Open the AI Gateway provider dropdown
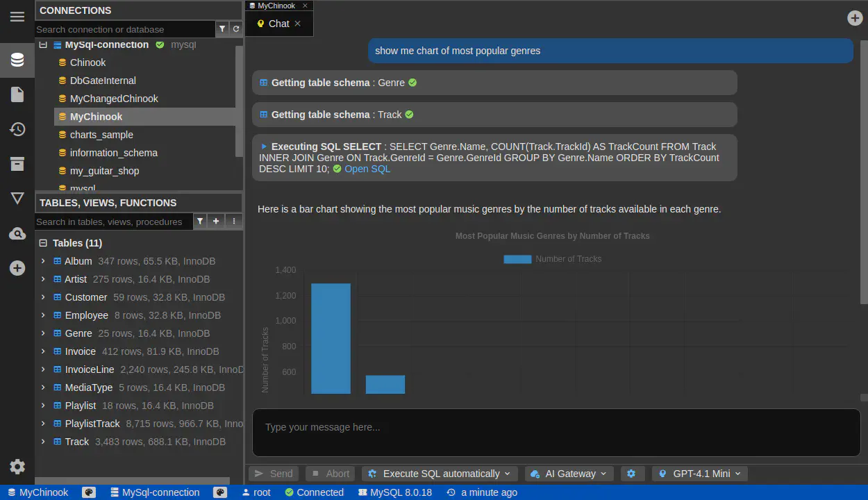The width and height of the screenshot is (868, 500). [x=568, y=474]
